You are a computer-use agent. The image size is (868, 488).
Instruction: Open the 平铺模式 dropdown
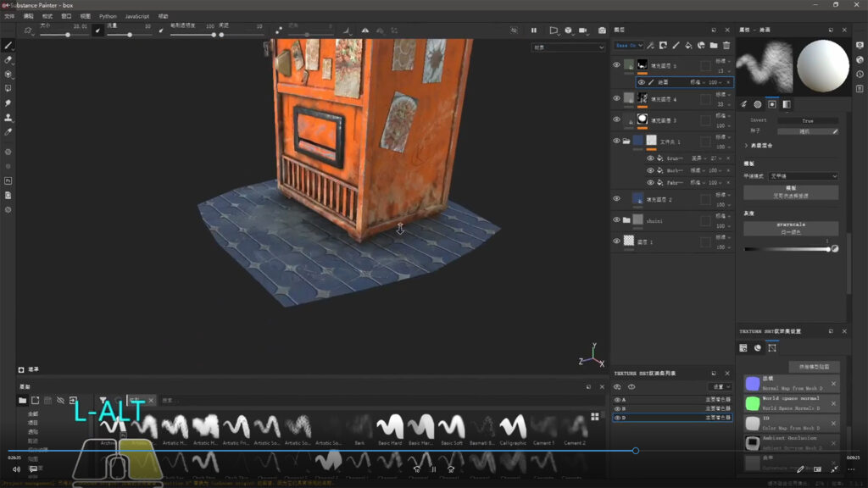pyautogui.click(x=803, y=175)
